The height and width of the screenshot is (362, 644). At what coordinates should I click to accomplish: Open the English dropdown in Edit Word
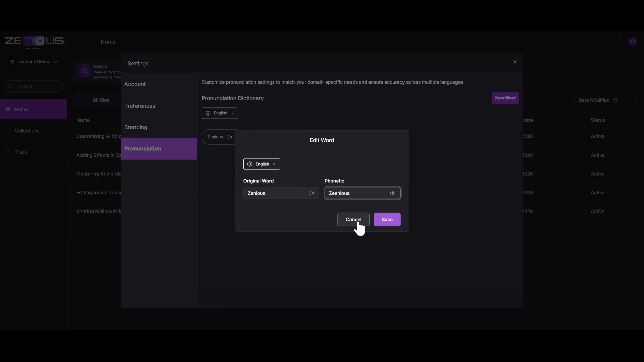261,164
